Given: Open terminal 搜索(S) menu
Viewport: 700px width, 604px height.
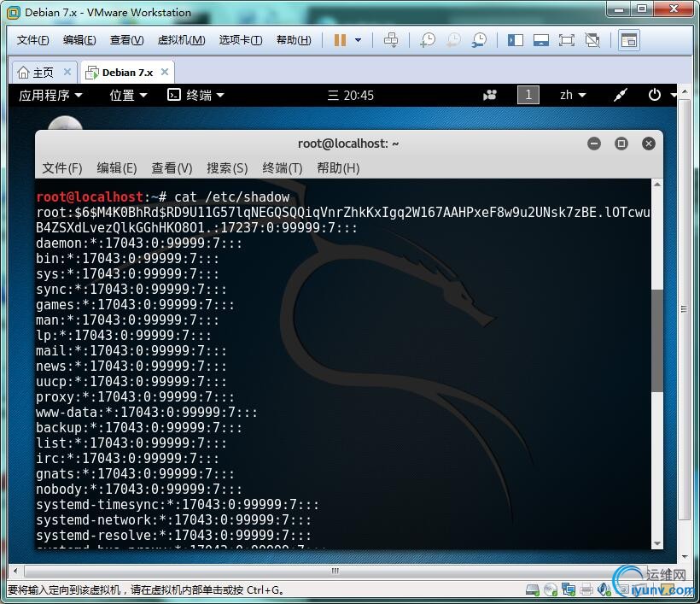Looking at the screenshot, I should 227,168.
